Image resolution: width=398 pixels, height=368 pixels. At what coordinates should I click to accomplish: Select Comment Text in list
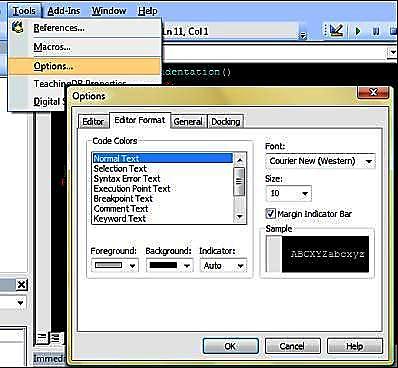click(163, 209)
